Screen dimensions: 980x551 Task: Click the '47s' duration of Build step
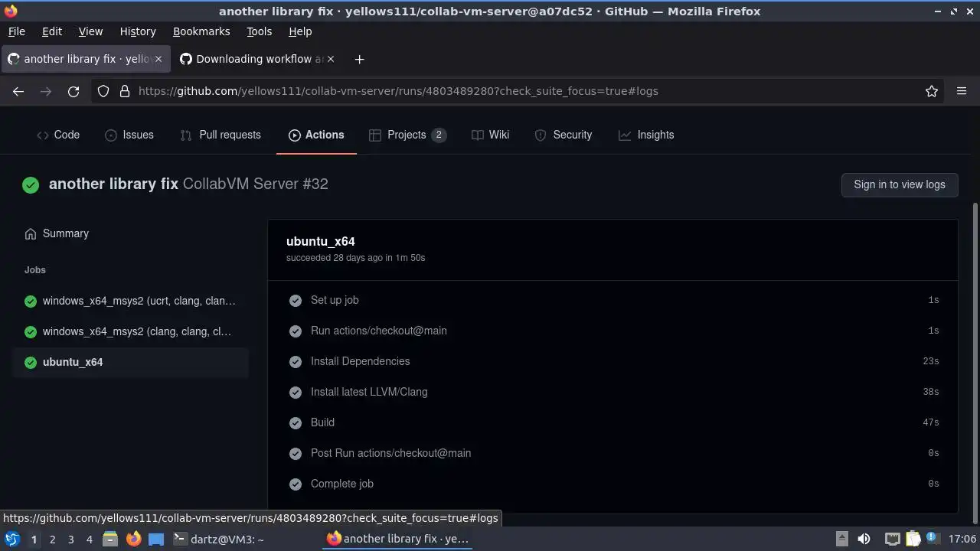click(931, 422)
